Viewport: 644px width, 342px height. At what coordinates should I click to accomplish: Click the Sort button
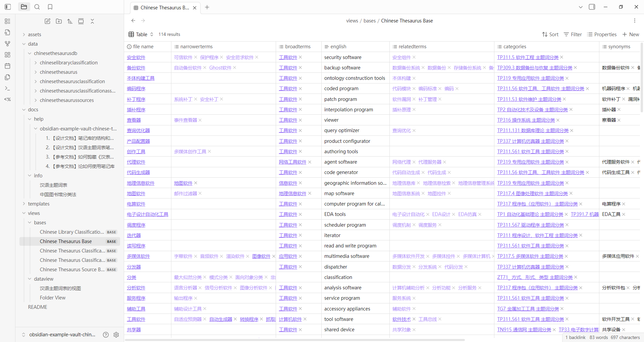[550, 34]
